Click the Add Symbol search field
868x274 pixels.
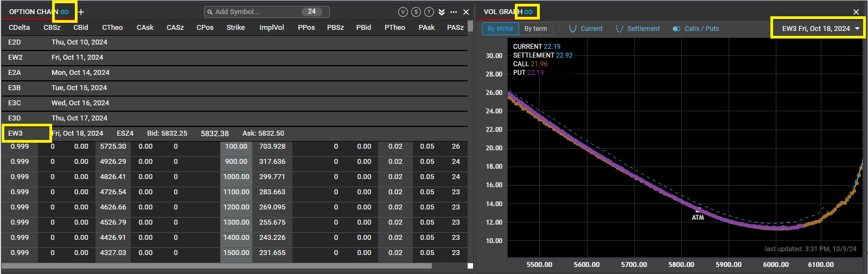(252, 12)
